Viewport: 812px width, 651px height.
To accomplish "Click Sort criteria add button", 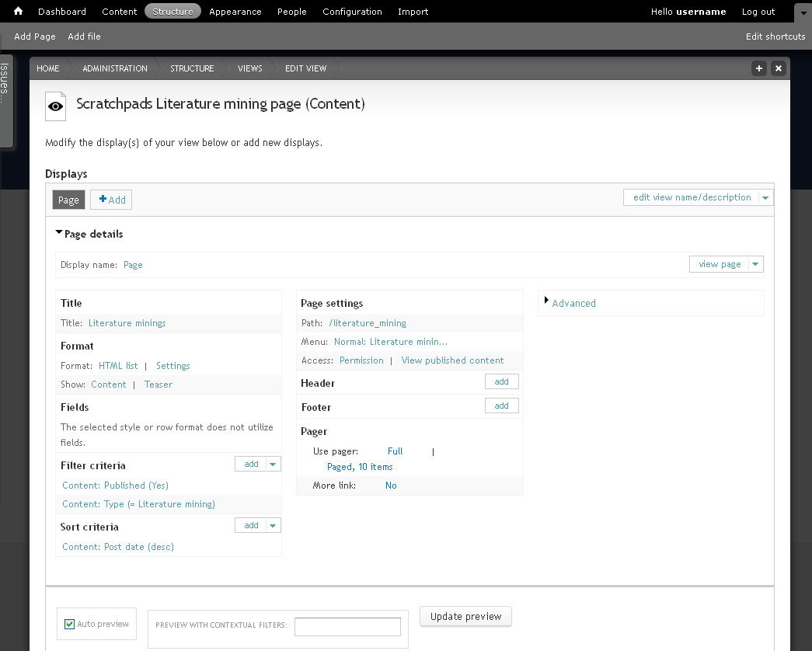I will pyautogui.click(x=251, y=525).
